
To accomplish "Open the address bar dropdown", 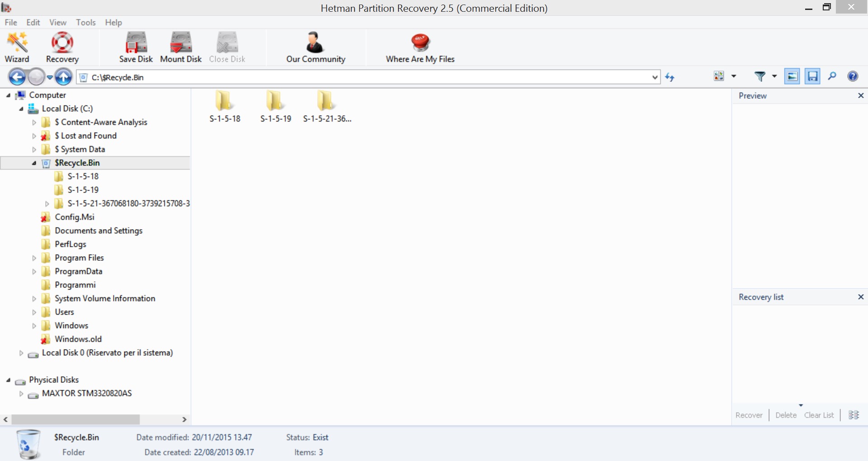I will (x=655, y=77).
